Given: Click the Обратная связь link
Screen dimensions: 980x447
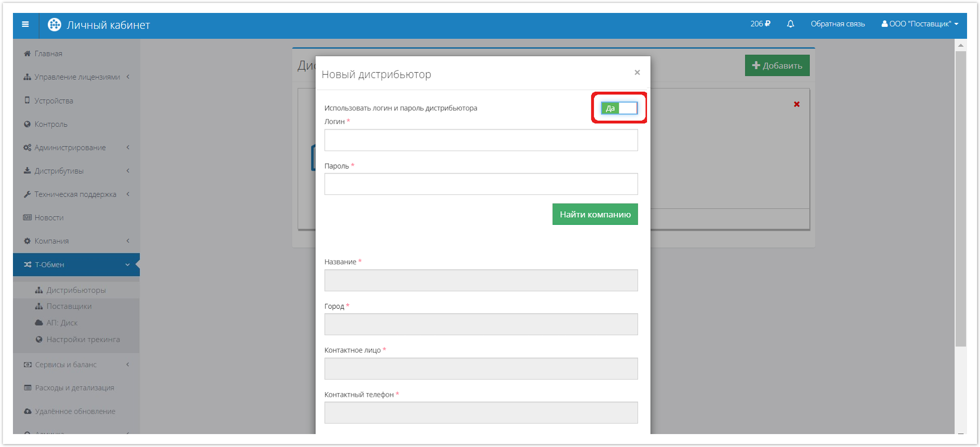Looking at the screenshot, I should coord(838,24).
